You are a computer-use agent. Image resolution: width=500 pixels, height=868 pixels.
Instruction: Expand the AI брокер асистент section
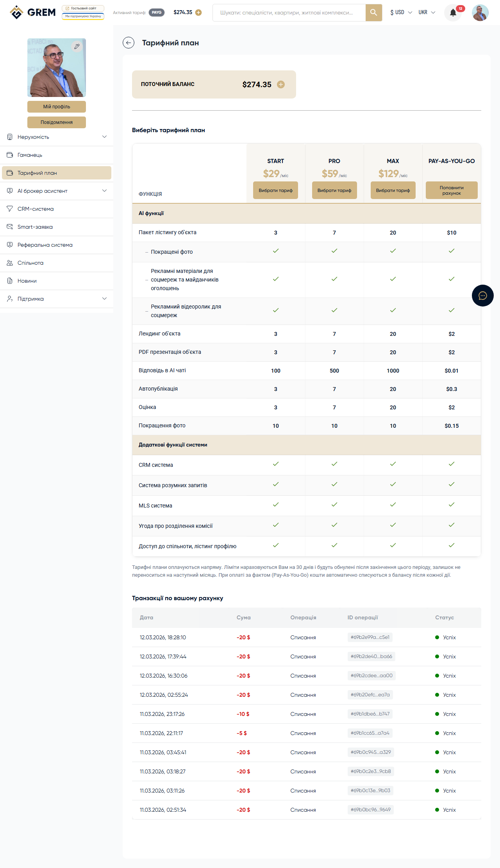[x=104, y=191]
